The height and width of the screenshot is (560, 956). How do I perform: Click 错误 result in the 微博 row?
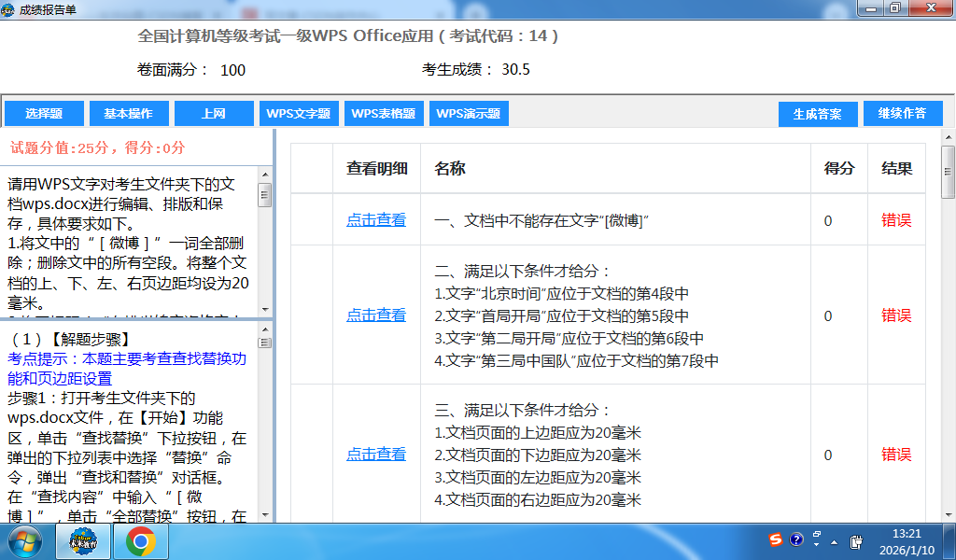(x=896, y=220)
